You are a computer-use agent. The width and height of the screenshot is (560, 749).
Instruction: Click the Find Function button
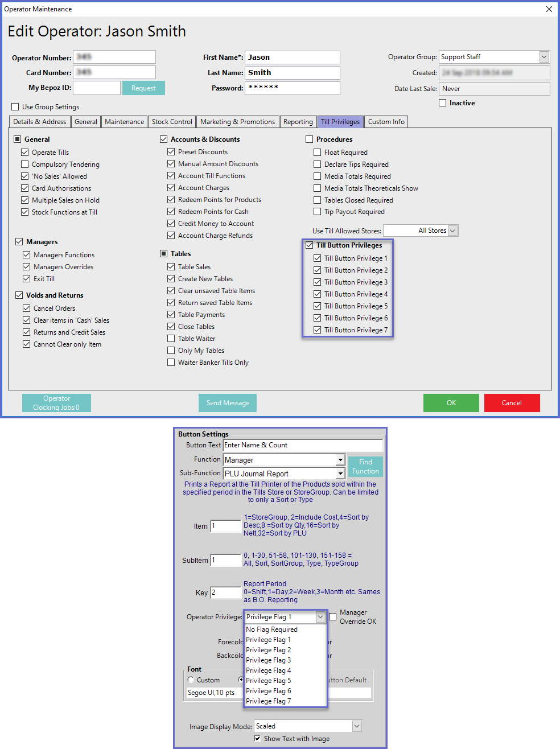(365, 467)
